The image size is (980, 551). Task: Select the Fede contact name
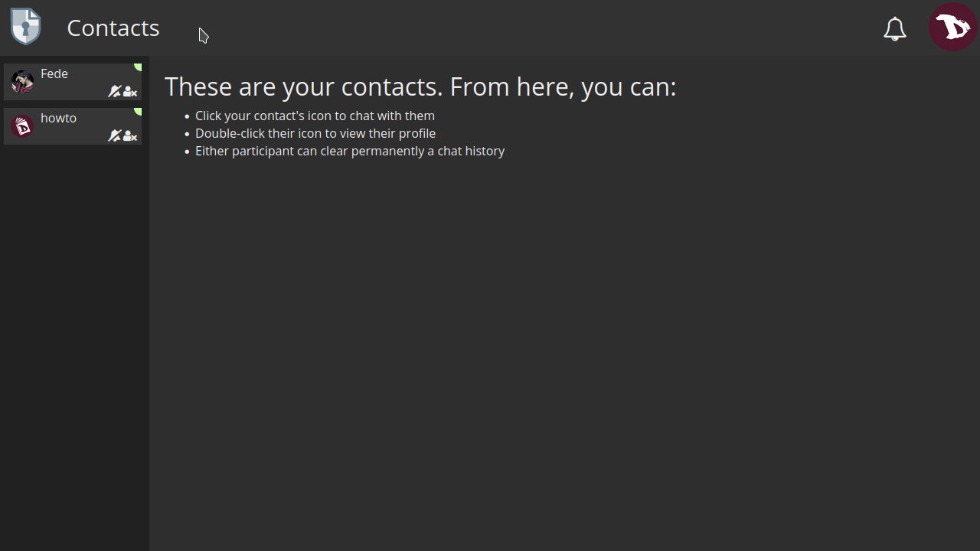click(x=54, y=73)
